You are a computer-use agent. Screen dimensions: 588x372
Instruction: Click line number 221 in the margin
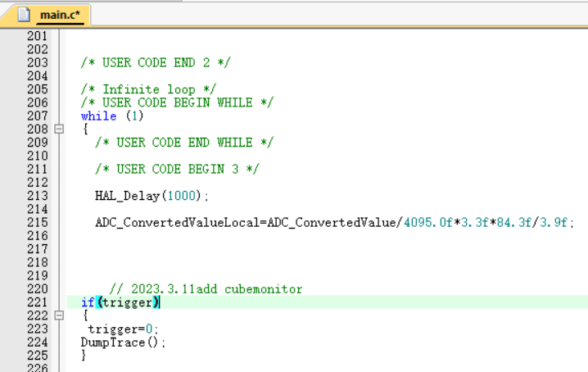click(38, 302)
